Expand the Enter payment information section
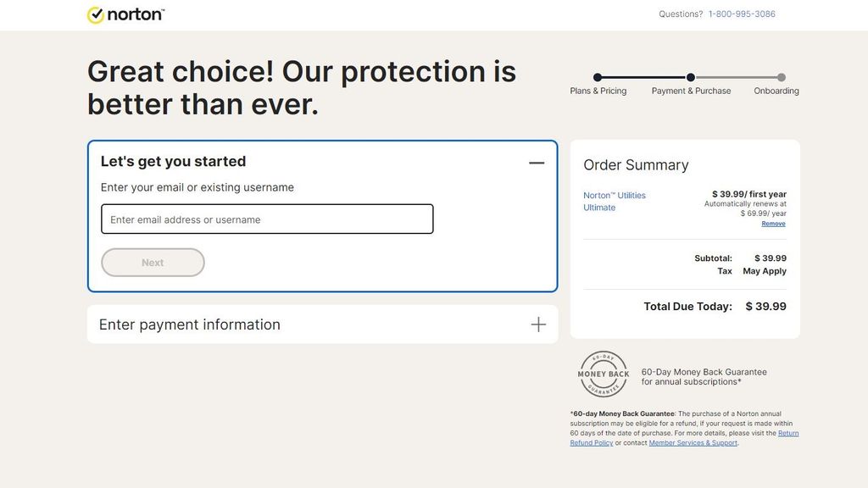Screen dimensions: 868x488 pos(537,324)
